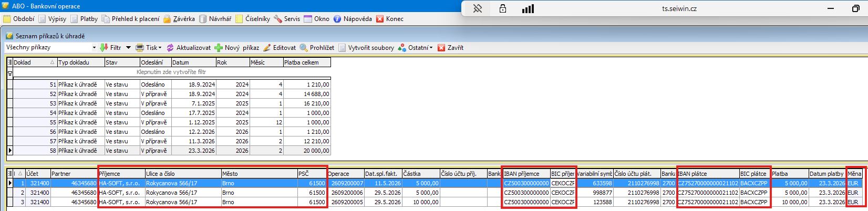Click the connection signal strength icon

(x=528, y=8)
